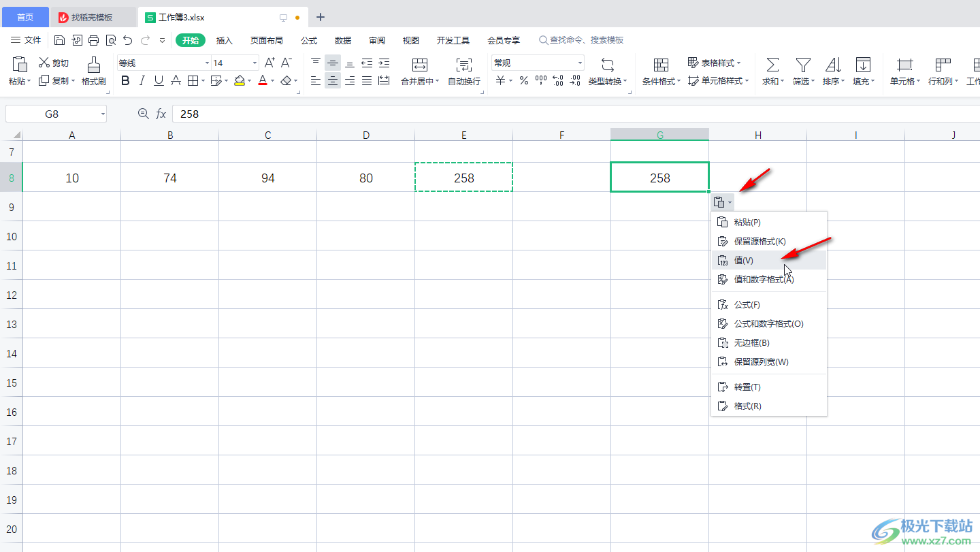Viewport: 980px width, 552px height.
Task: Decrease decimal places icon
Action: point(576,81)
